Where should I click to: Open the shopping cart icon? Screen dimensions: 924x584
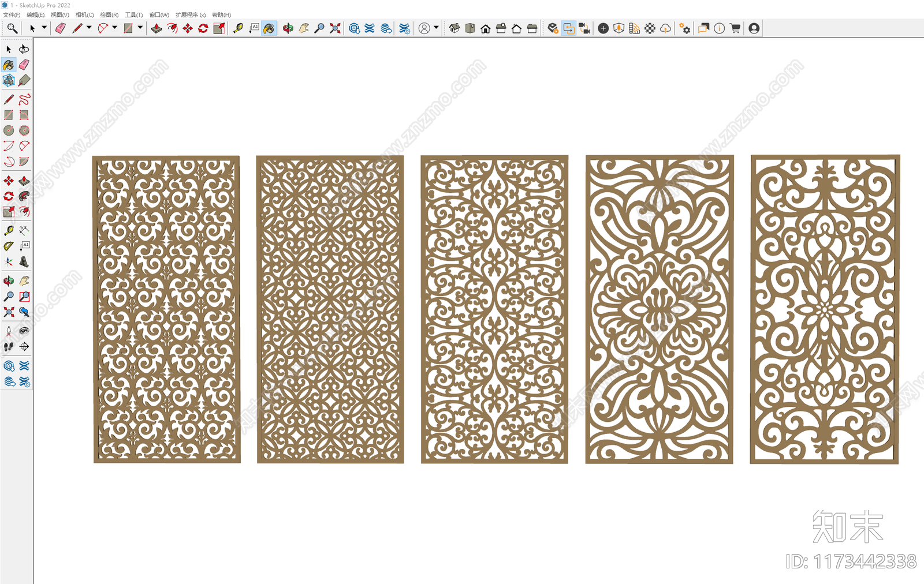click(735, 28)
